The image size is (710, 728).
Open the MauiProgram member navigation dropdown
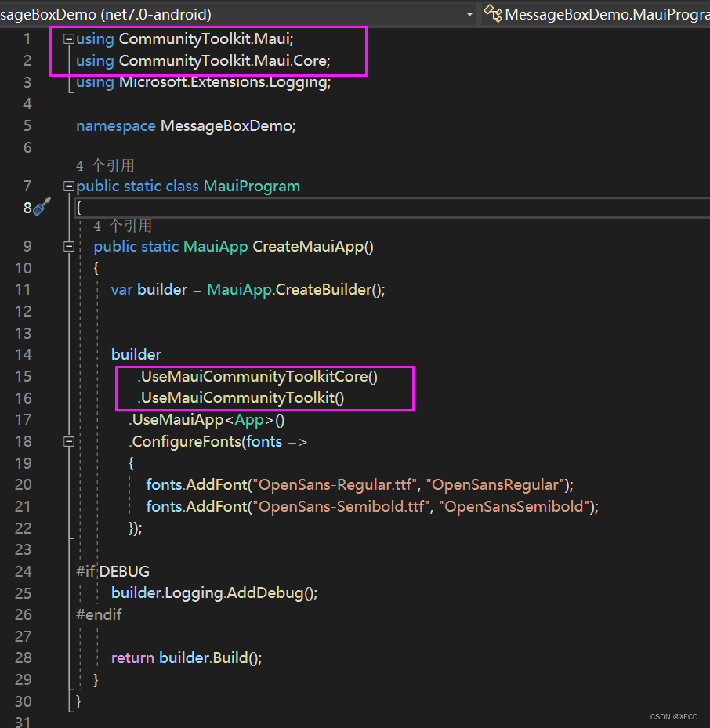(603, 13)
